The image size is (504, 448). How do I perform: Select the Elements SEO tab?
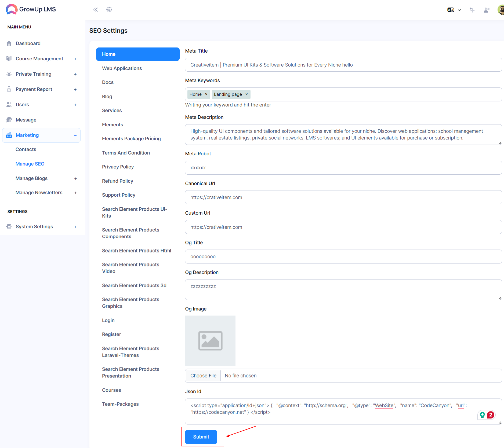point(113,125)
